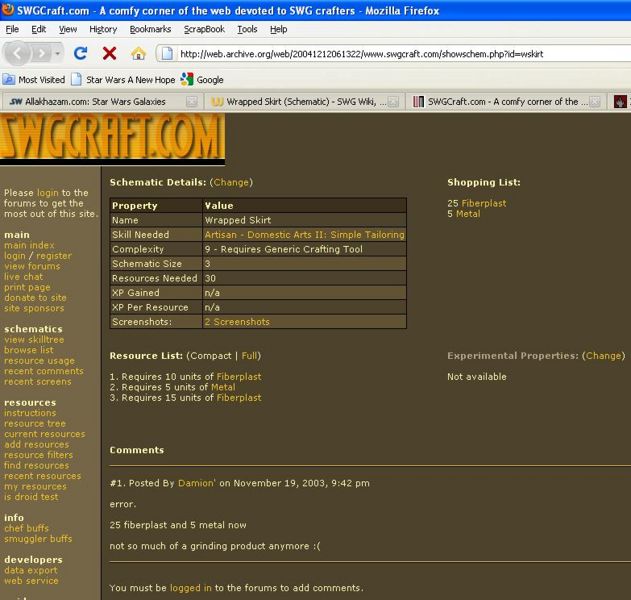Go to the Home page icon
631x600 pixels.
tap(138, 53)
